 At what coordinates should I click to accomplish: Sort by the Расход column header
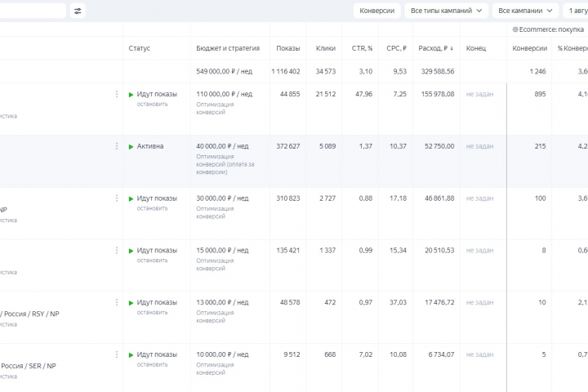[x=436, y=48]
